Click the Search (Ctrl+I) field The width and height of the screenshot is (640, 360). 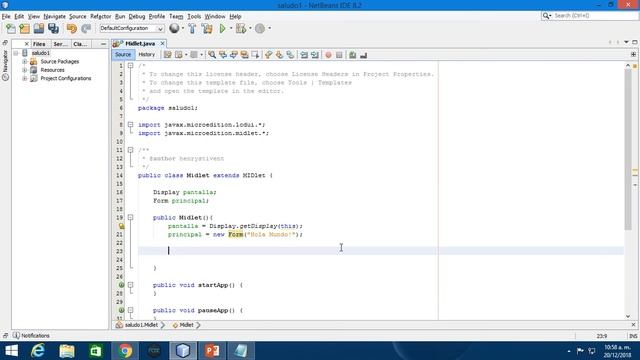click(589, 16)
